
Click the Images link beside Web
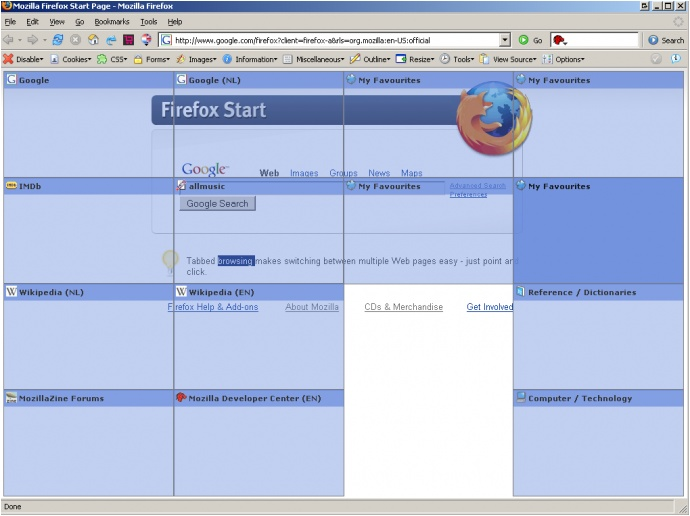click(304, 173)
